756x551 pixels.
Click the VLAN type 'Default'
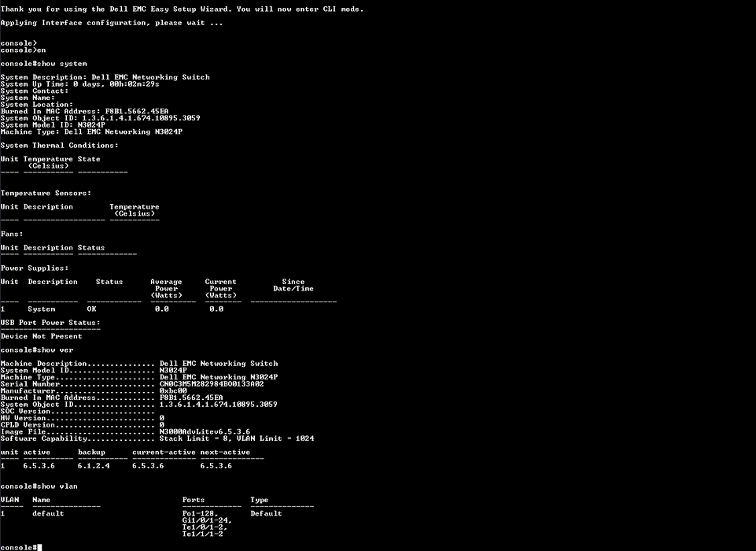pyautogui.click(x=266, y=514)
